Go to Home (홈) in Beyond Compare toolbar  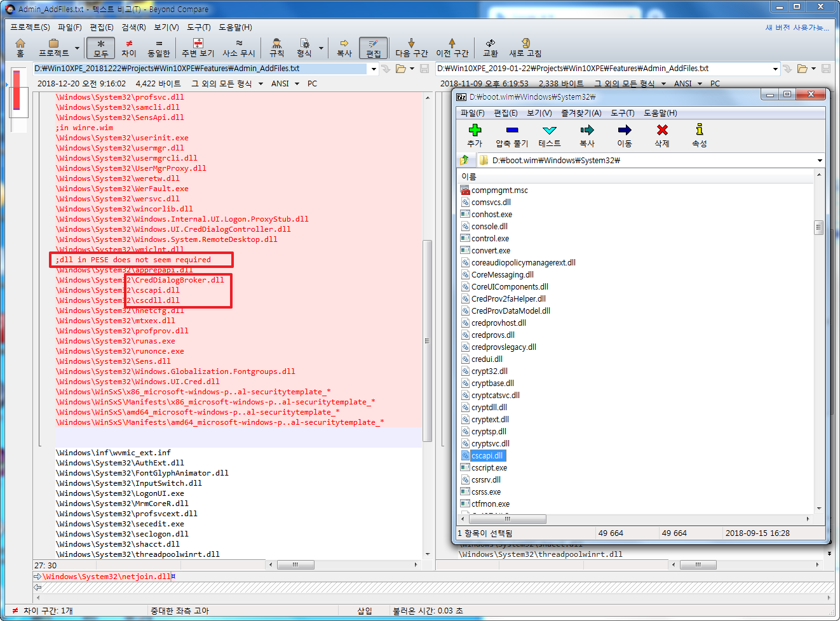[x=20, y=48]
